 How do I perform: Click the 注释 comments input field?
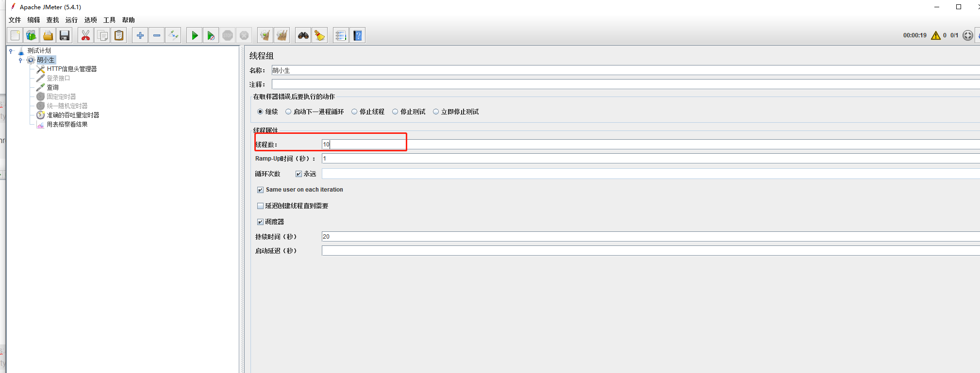point(625,84)
